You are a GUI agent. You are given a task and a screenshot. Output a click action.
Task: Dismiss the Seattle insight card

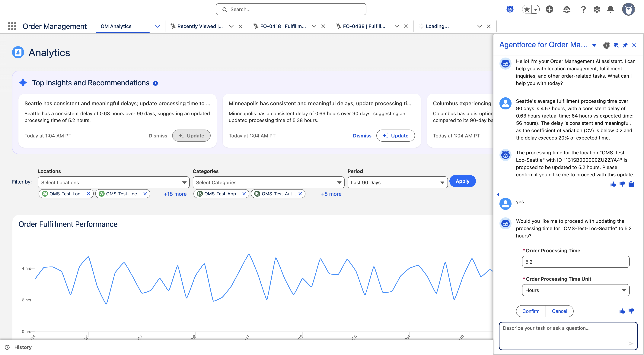158,136
